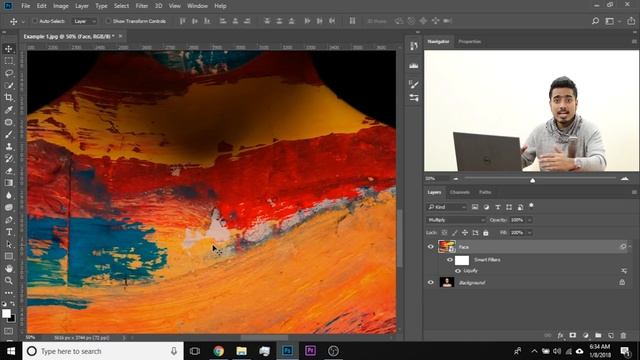Open the Fill percentage dropdown arrow
This screenshot has height=360, width=640.
(530, 233)
